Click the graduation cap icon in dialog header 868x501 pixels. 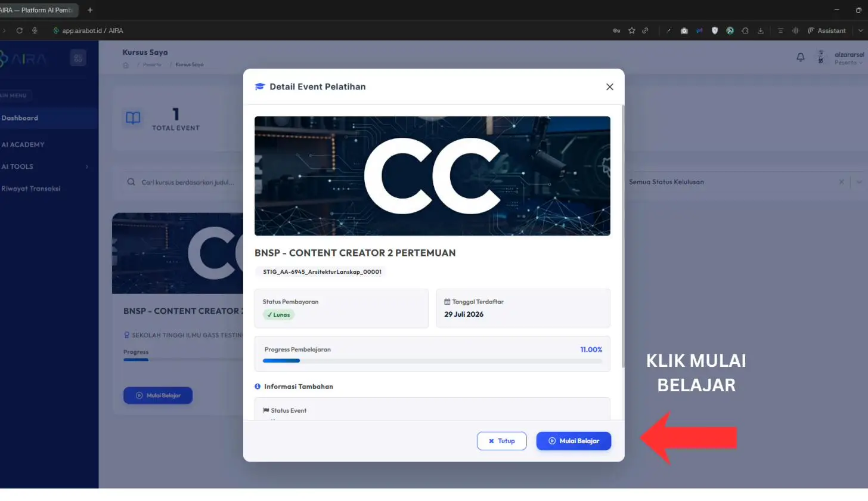[x=259, y=86]
